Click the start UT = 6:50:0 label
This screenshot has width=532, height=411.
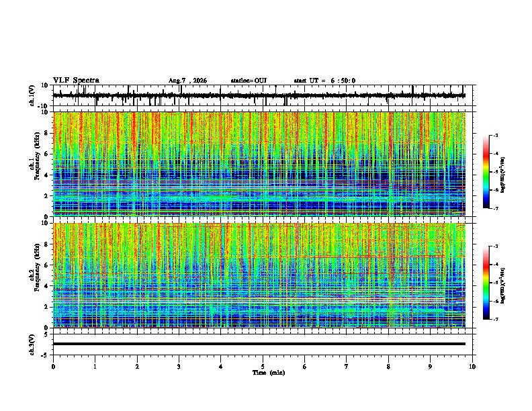coord(324,81)
